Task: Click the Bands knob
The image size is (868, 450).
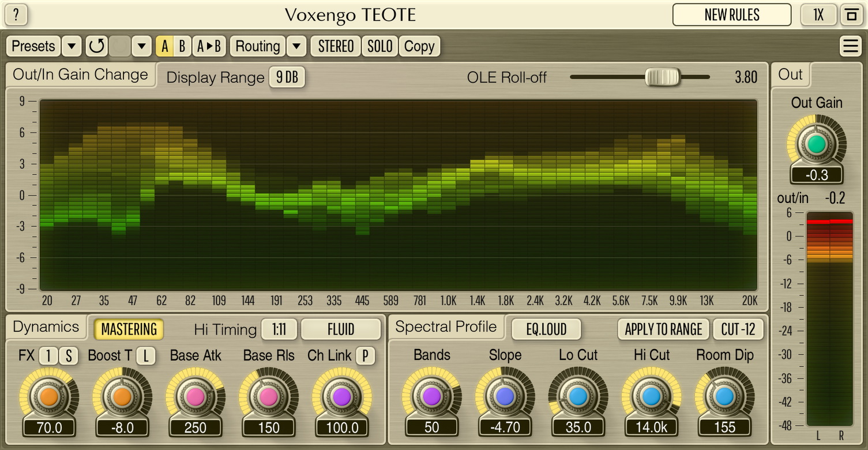Action: click(432, 397)
